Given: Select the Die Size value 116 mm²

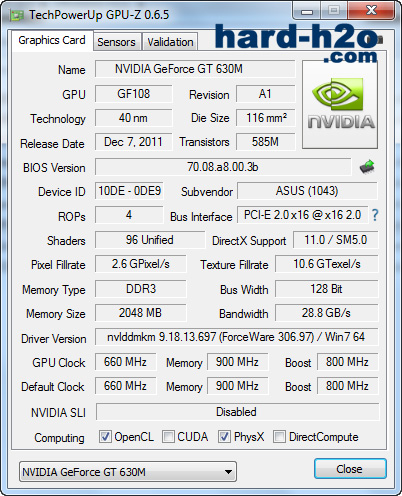Looking at the screenshot, I should click(x=266, y=118).
